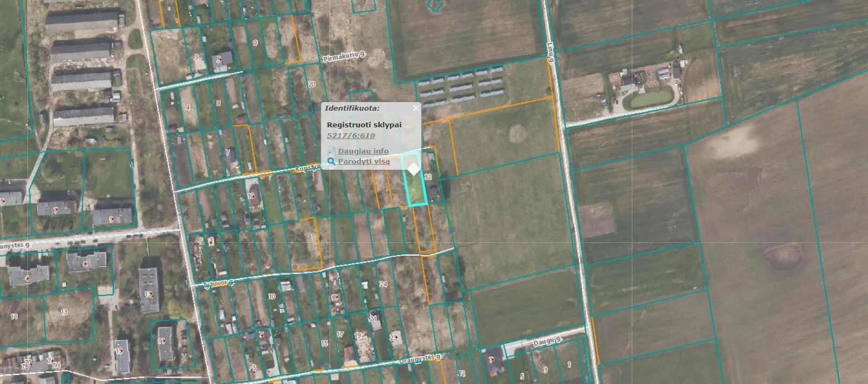The image size is (868, 384).
Task: Close the Identifikuota popup
Action: [415, 108]
